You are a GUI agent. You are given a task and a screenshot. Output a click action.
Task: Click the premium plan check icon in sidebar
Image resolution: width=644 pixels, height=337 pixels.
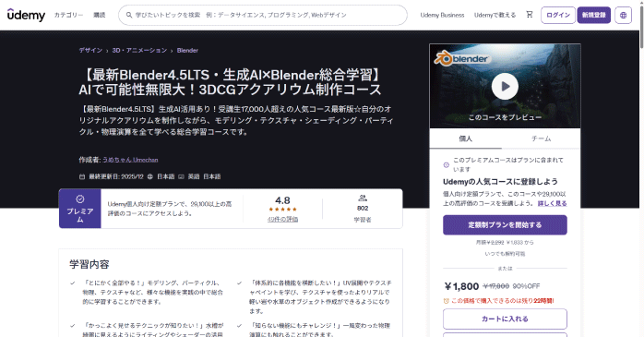click(x=446, y=164)
